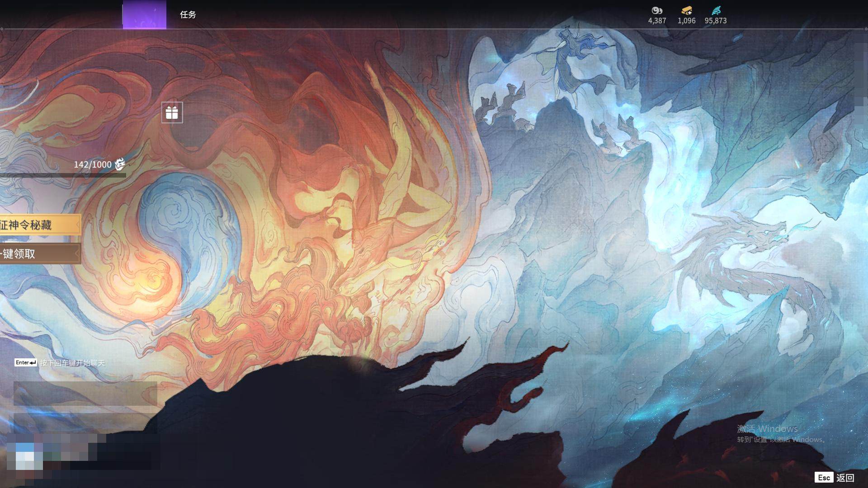This screenshot has width=868, height=488.
Task: Switch to the 任务 tab
Action: pos(188,15)
